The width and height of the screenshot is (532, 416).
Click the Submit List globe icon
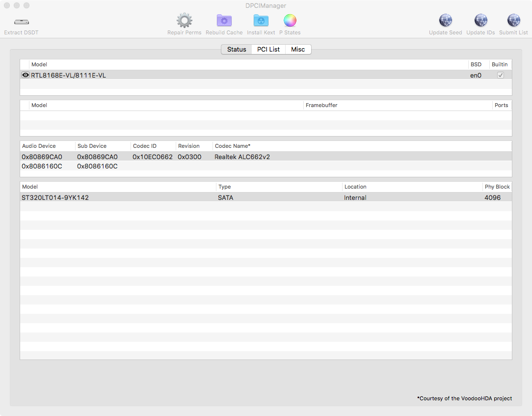(x=513, y=21)
